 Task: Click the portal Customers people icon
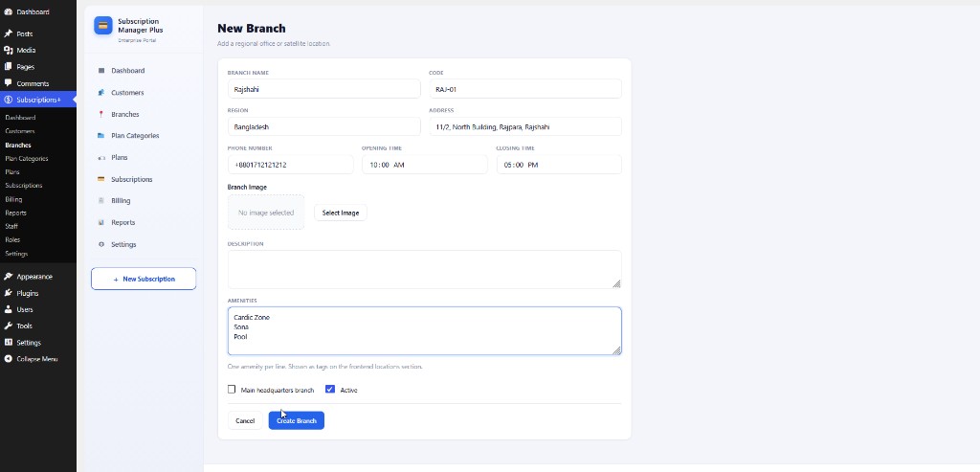(101, 93)
